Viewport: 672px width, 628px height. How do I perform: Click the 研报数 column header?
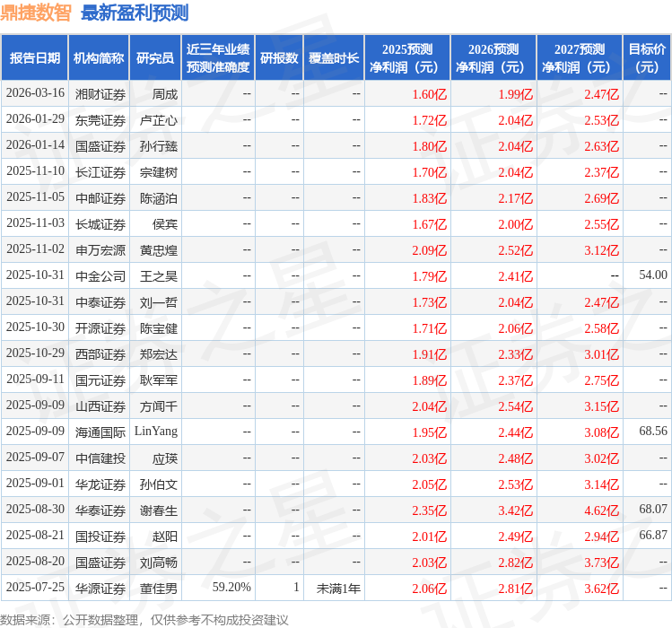[279, 58]
